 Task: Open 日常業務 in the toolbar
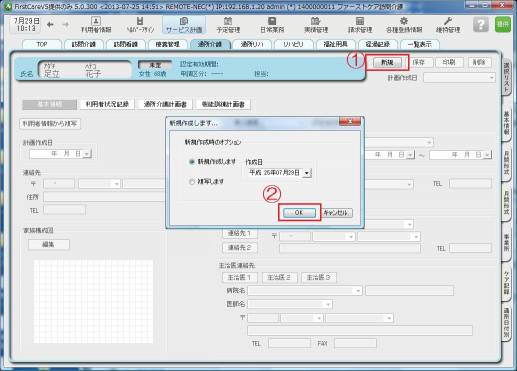tap(272, 25)
